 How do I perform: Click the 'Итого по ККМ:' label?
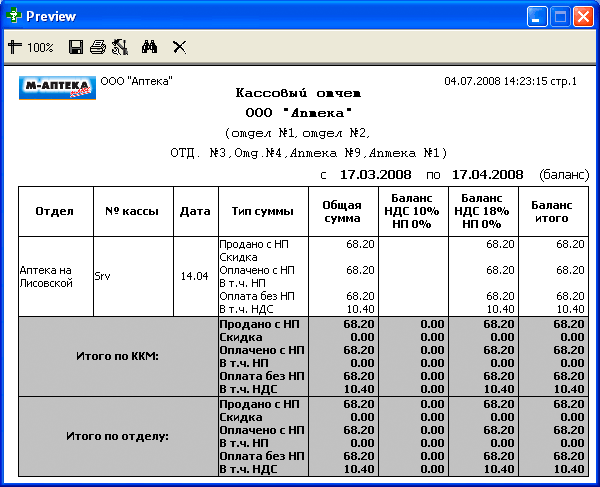[117, 356]
